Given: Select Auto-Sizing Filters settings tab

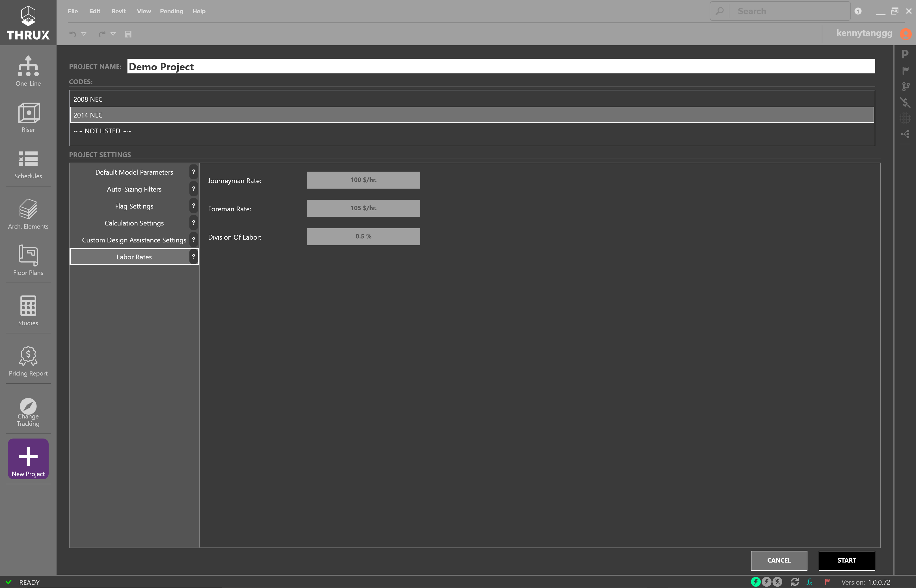Looking at the screenshot, I should click(x=134, y=189).
